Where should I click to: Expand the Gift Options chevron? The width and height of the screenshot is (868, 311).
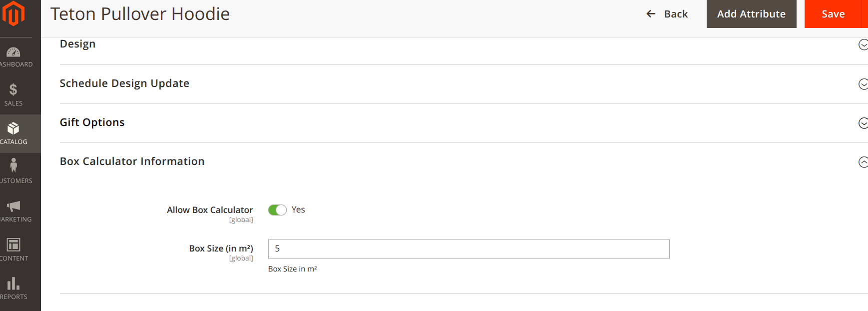point(863,123)
